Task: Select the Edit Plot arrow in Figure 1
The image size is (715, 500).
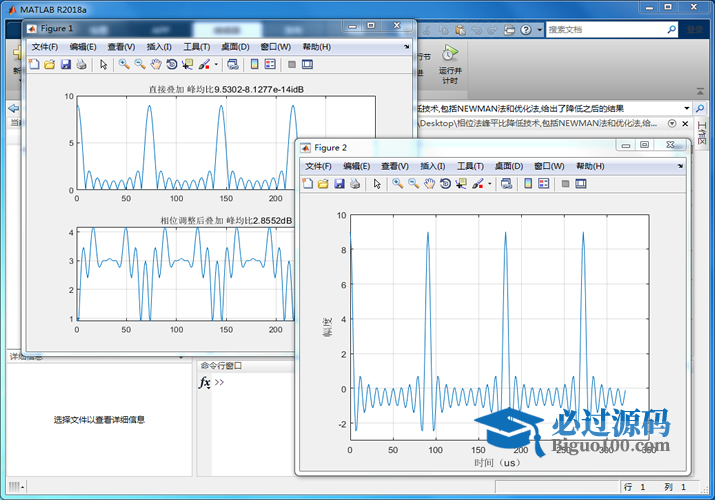Action: point(104,64)
